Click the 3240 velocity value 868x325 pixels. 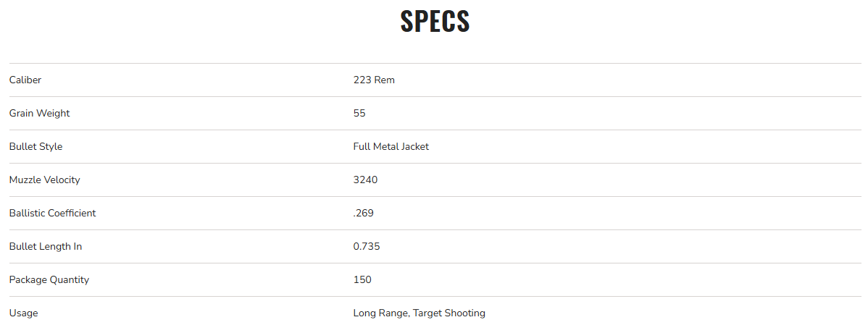pos(365,180)
